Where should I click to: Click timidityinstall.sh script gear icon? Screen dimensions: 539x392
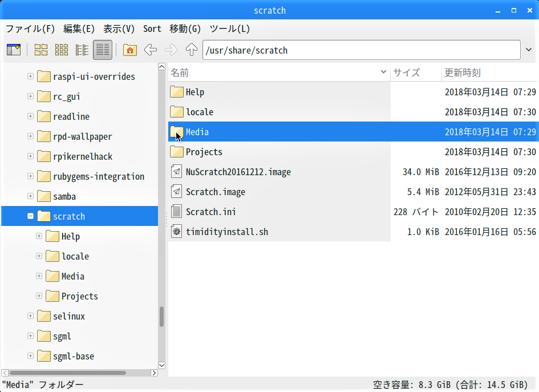176,232
